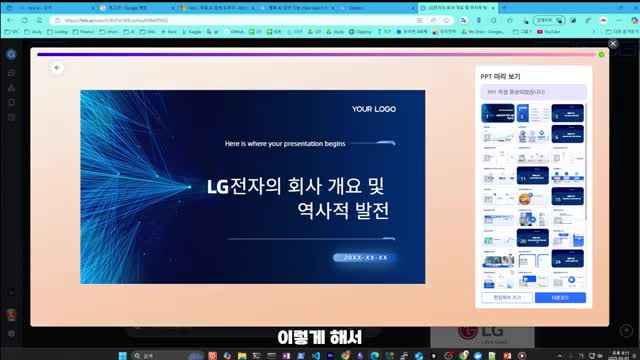Click 'Here is where your presentation begins' text
Image resolution: width=640 pixels, height=360 pixels.
[x=285, y=144]
